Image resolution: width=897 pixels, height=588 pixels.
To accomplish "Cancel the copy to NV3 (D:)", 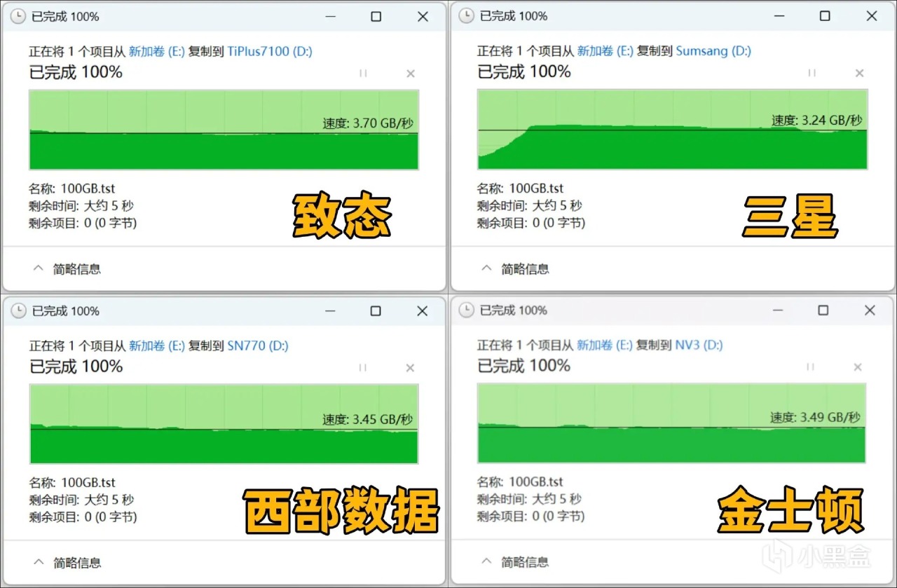I will [858, 367].
